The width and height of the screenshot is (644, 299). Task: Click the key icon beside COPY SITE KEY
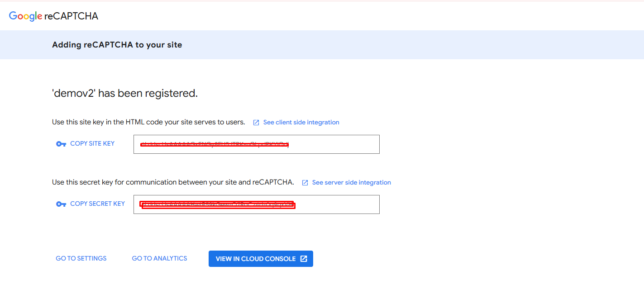pos(61,144)
